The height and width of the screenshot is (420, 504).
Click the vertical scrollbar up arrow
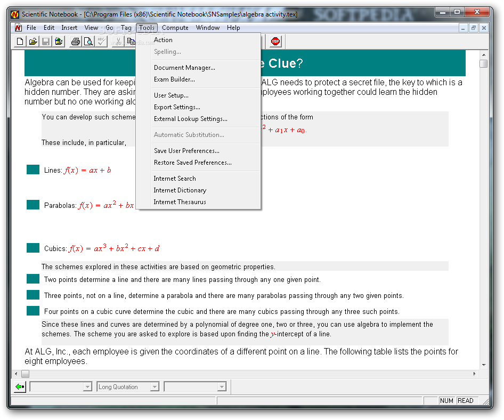483,55
